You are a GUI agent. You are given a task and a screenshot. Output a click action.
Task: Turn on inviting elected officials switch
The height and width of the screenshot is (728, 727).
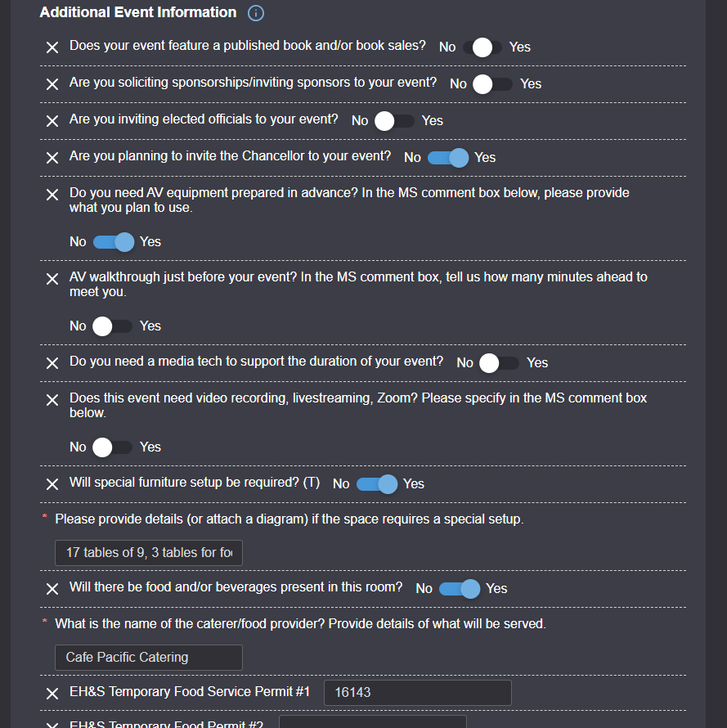[395, 121]
